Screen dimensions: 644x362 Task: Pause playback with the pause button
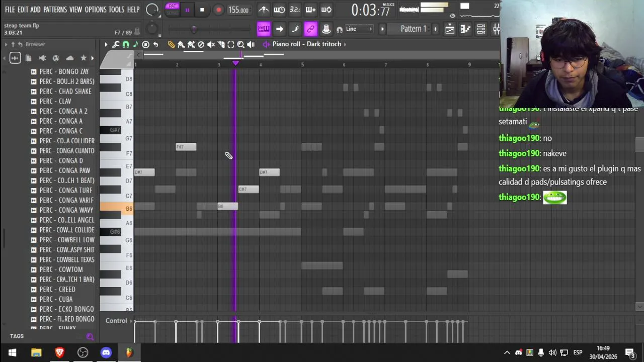(187, 10)
